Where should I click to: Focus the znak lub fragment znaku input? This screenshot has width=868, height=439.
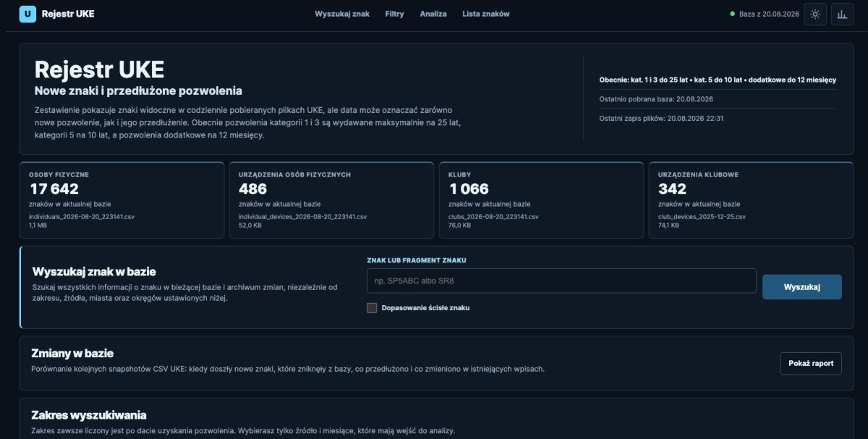[561, 281]
